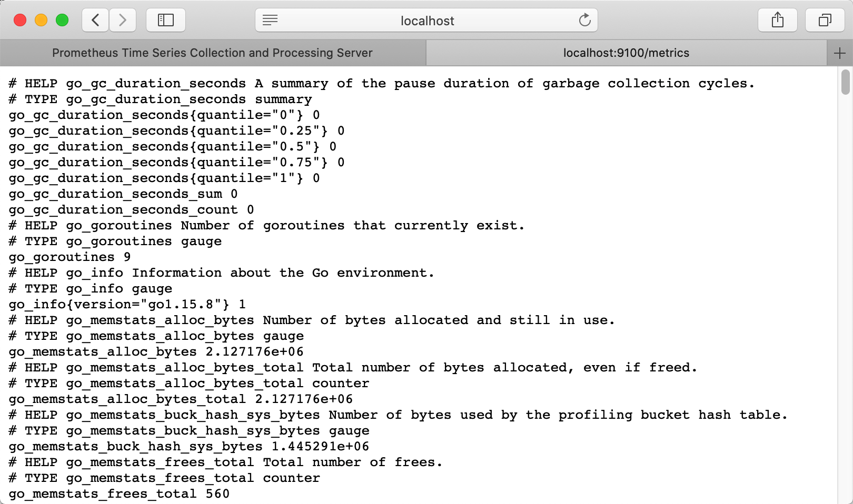Select the localhost:9100/metrics tab
This screenshot has width=853, height=504.
(626, 53)
